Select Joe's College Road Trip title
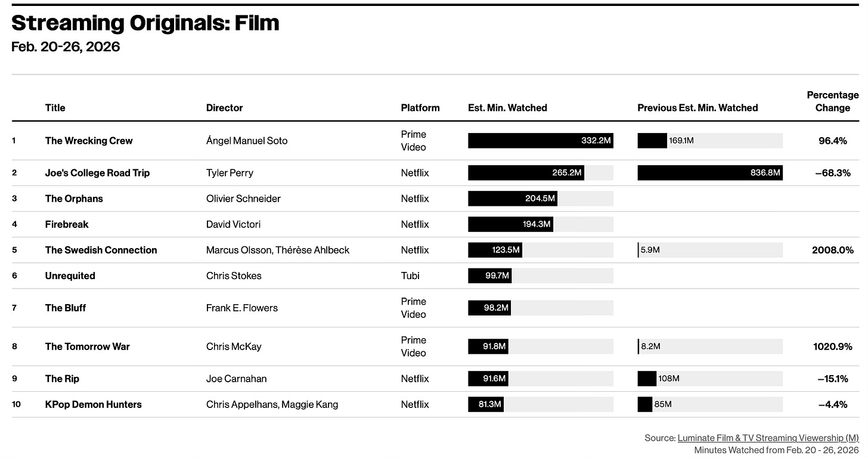The width and height of the screenshot is (868, 458). click(x=97, y=173)
